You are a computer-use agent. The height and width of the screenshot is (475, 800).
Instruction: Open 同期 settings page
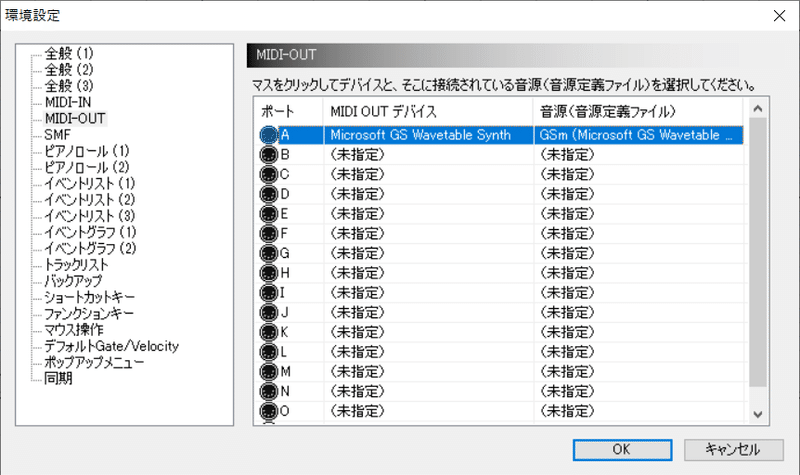point(58,379)
